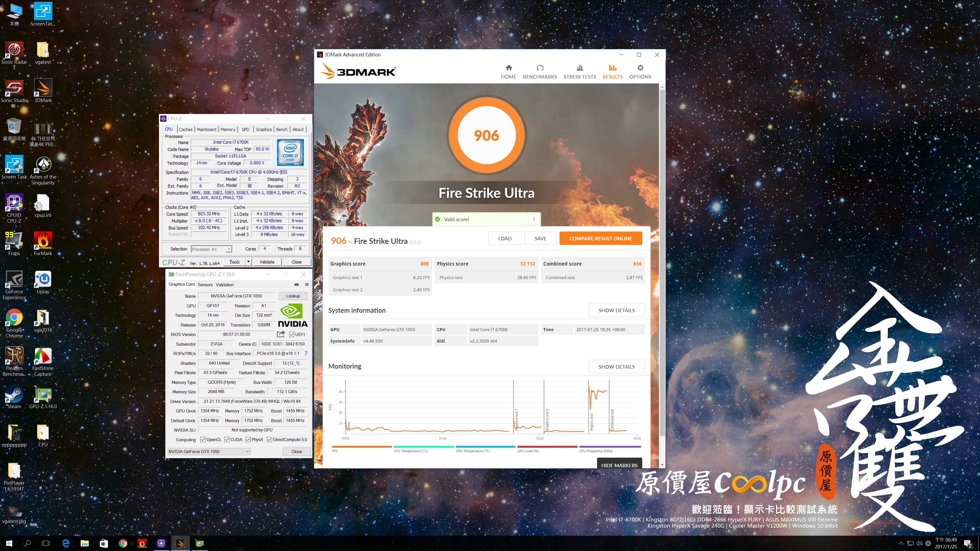Click the Validate button in CPU-Z
The image size is (980, 551).
[267, 262]
